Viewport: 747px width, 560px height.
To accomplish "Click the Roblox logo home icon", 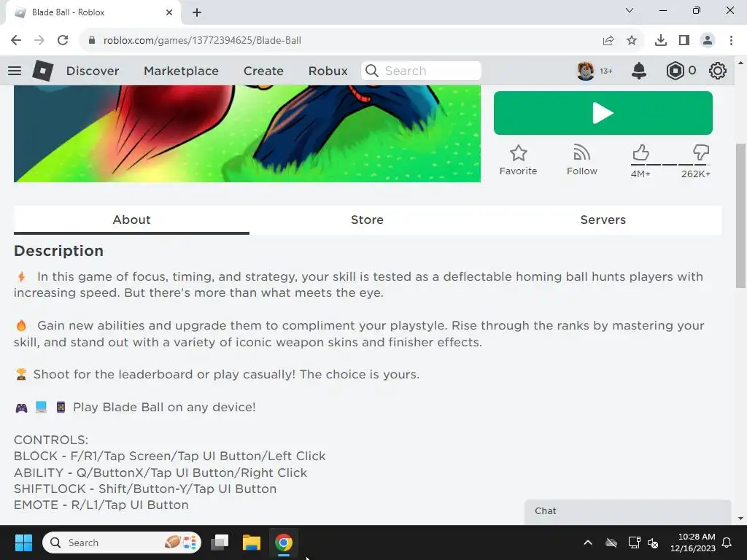I will click(42, 71).
